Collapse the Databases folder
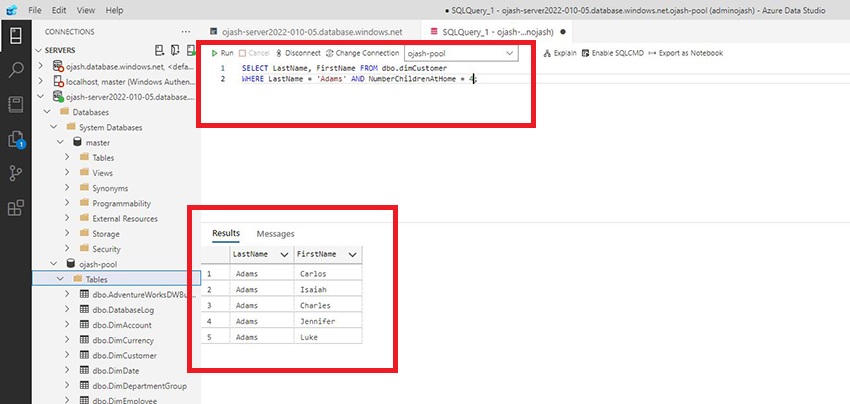 48,112
